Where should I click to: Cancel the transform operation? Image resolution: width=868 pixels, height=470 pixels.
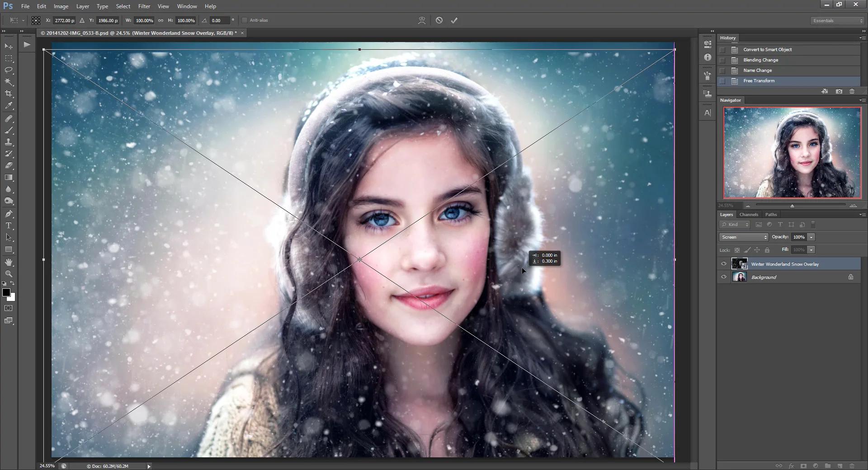439,20
